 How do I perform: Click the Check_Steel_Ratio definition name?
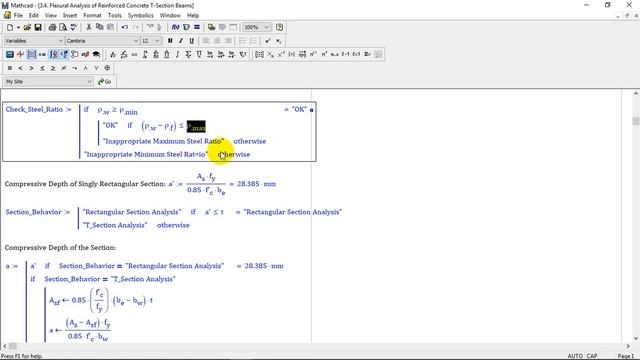(34, 109)
